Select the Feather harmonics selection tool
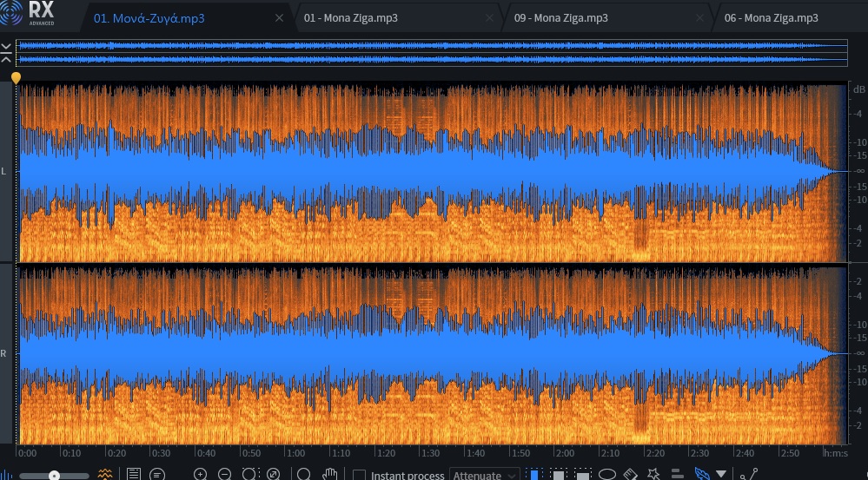This screenshot has width=868, height=480. [702, 475]
